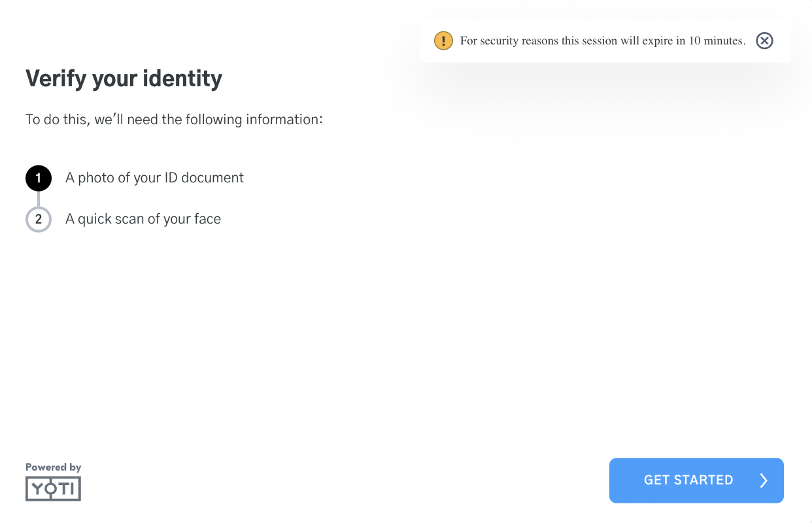The height and width of the screenshot is (523, 812).
Task: Click the 'Verify your identity' heading
Action: (124, 79)
